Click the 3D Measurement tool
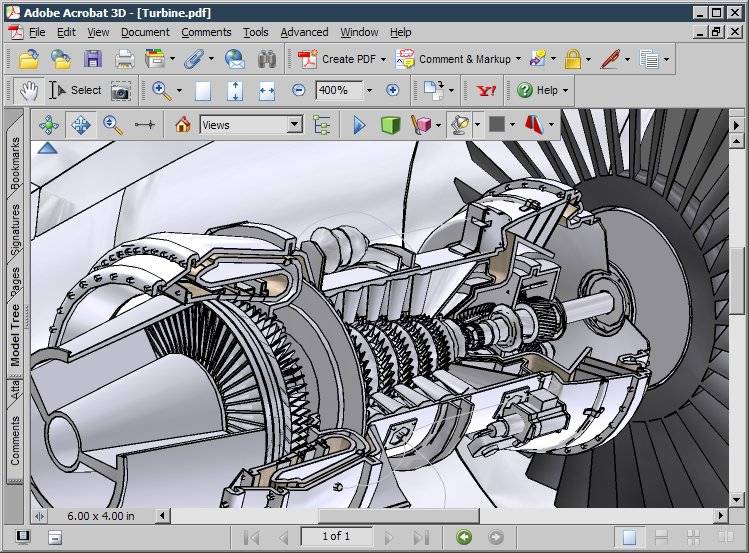The height and width of the screenshot is (553, 749). [x=145, y=125]
